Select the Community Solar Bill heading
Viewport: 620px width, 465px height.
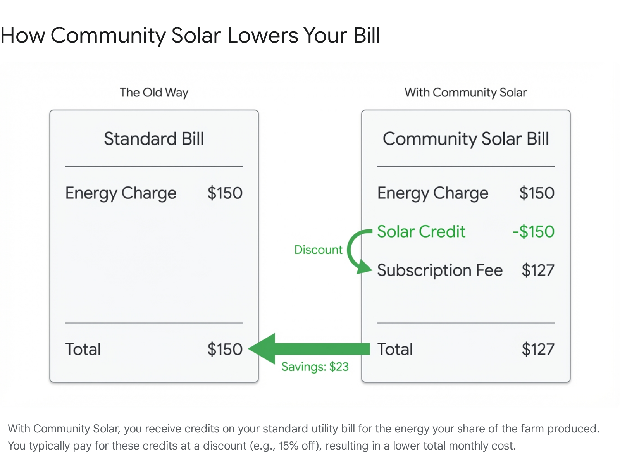click(x=465, y=139)
